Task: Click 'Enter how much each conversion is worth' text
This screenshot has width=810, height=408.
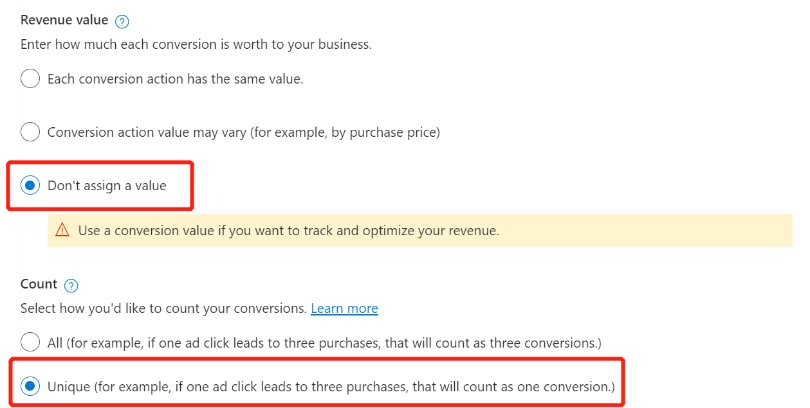Action: [196, 44]
